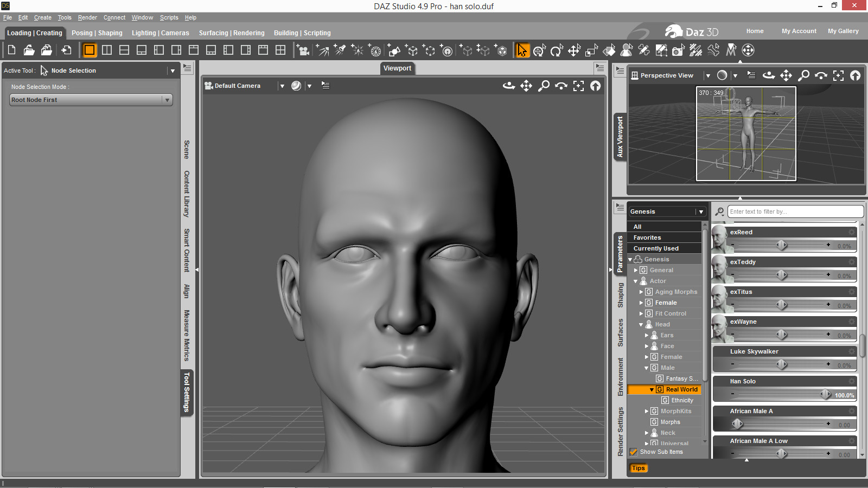This screenshot has width=868, height=488.
Task: Click the Han Solo slider handle
Action: (x=825, y=394)
